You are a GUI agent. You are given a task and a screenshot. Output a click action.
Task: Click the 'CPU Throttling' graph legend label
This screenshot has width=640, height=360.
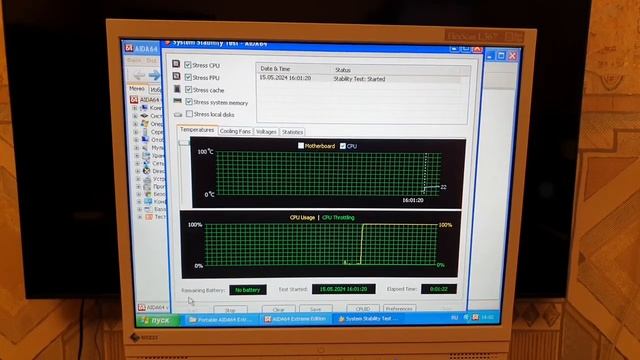(x=338, y=218)
